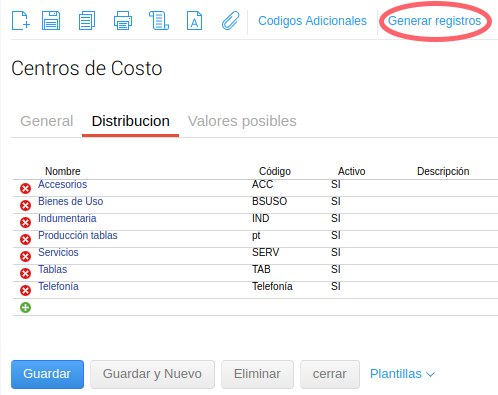Switch to the General tab

(47, 121)
